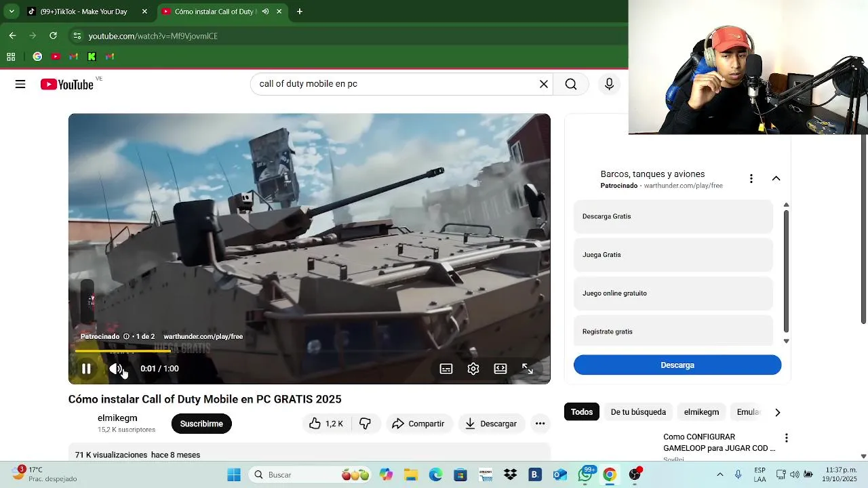Image resolution: width=868 pixels, height=488 pixels.
Task: Open the tab search dropdown arrow
Action: [x=11, y=12]
